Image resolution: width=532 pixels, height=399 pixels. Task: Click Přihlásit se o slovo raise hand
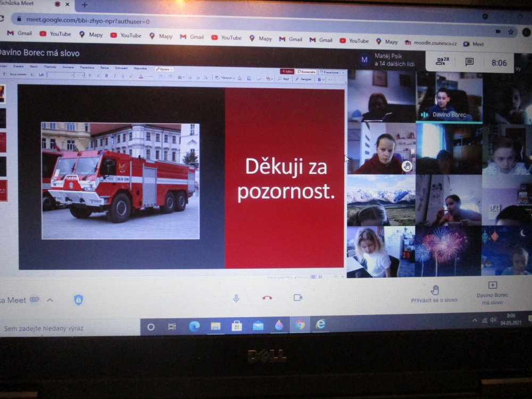pyautogui.click(x=434, y=294)
